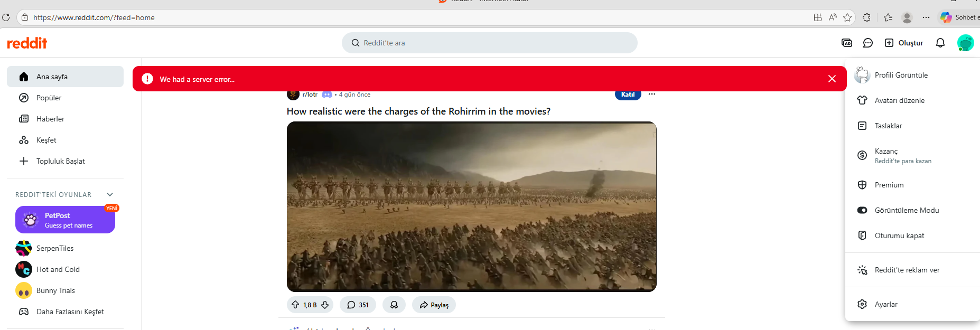Screen dimensions: 980x330
Task: Toggle Görüntüleme Modu dark mode
Action: (x=912, y=210)
